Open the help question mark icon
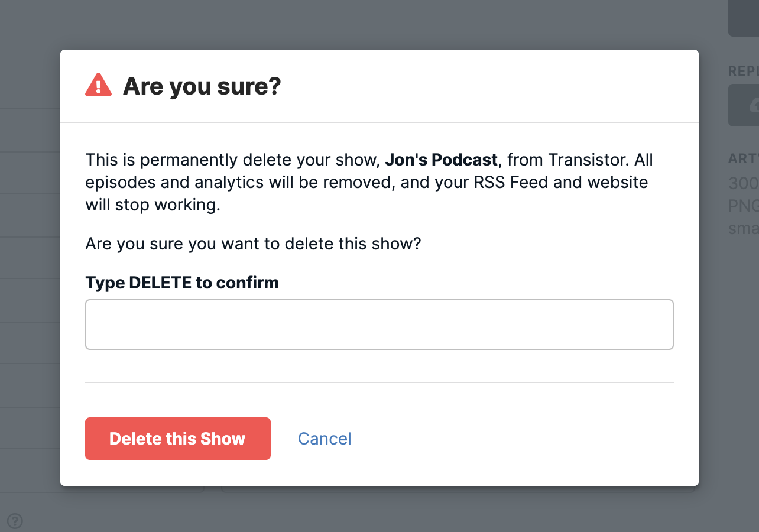The width and height of the screenshot is (759, 532). click(x=15, y=521)
